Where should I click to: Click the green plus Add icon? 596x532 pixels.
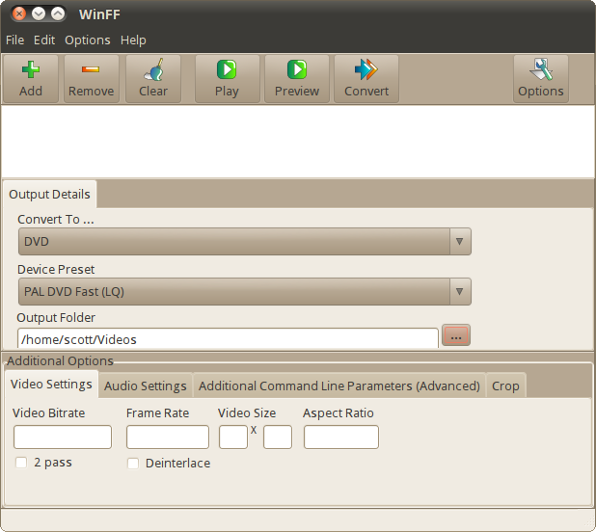click(30, 70)
